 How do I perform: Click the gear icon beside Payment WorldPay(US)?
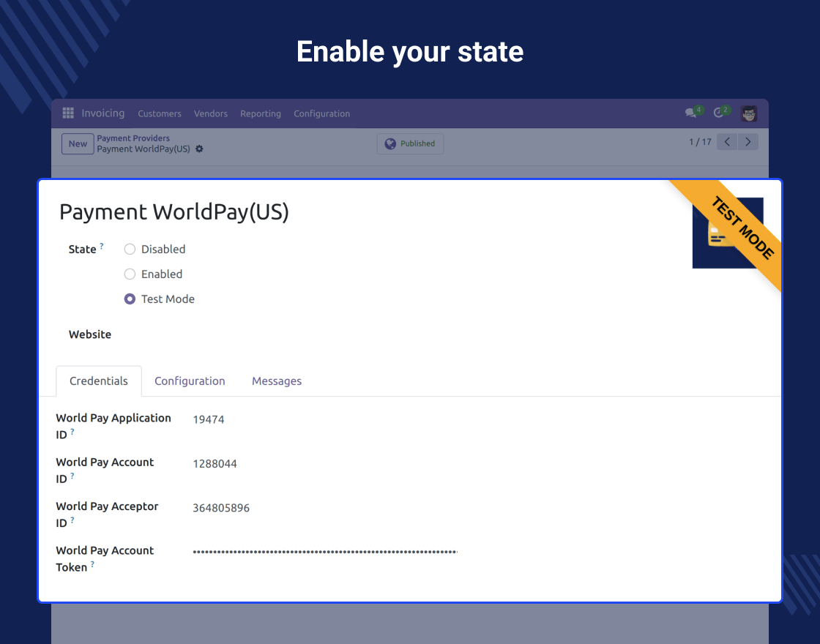[x=199, y=149]
